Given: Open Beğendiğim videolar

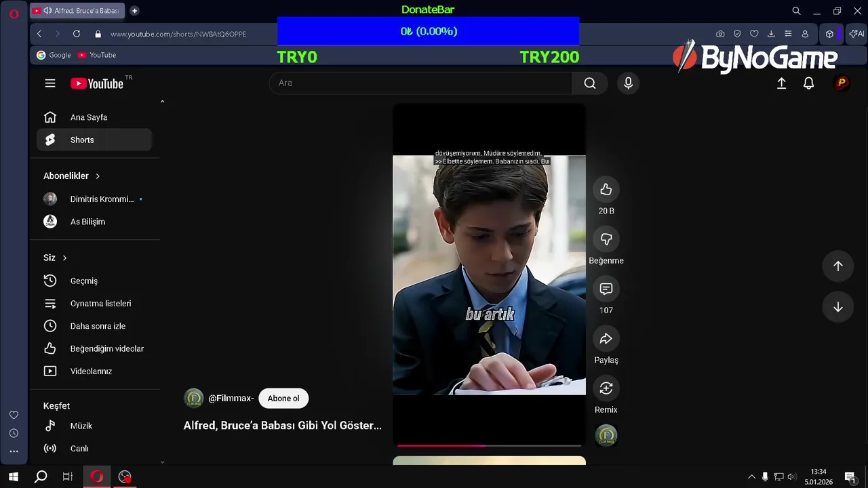Looking at the screenshot, I should click(94, 348).
